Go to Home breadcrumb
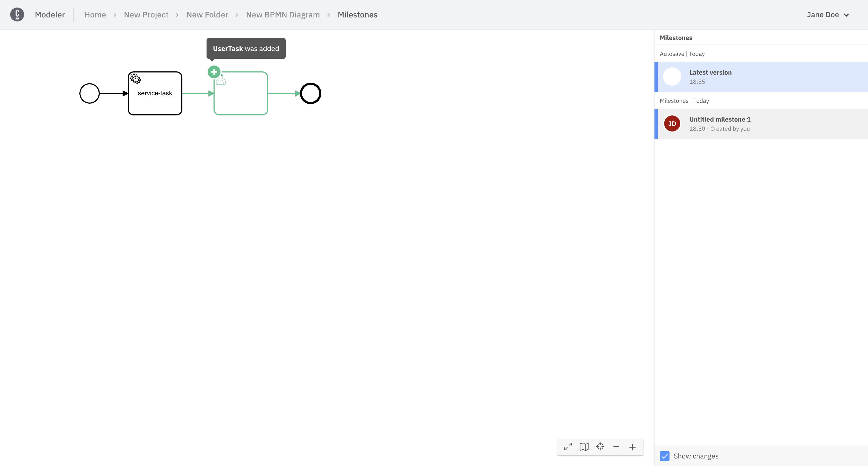 pyautogui.click(x=95, y=14)
